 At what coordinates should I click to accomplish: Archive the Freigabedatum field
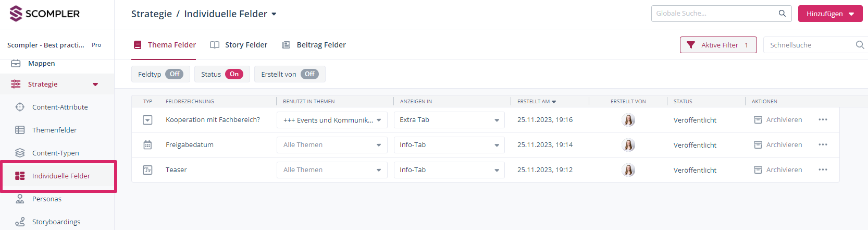[x=778, y=145]
